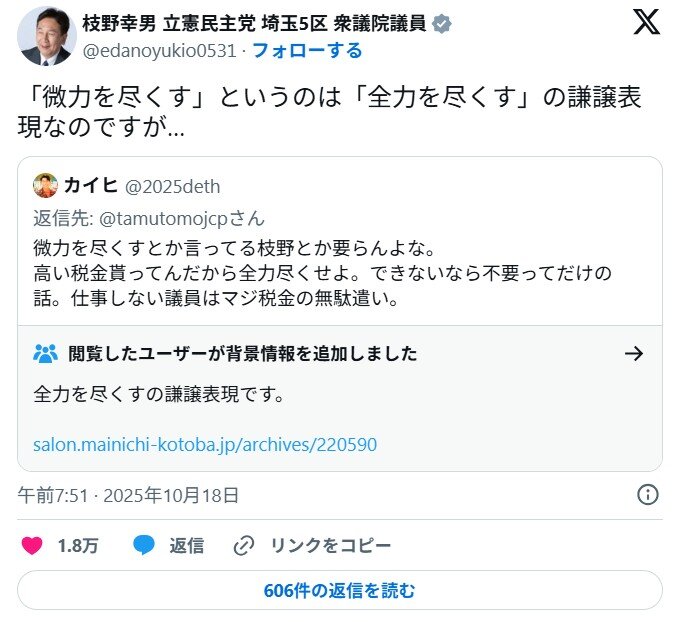Viewport: 681px width, 622px height.
Task: Click the @2025deth username in quoted tweet
Action: 173,187
